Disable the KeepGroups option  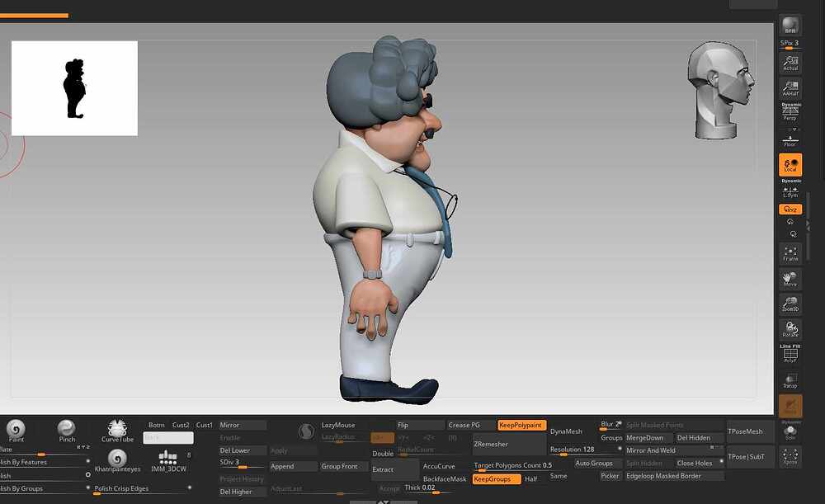tap(496, 478)
